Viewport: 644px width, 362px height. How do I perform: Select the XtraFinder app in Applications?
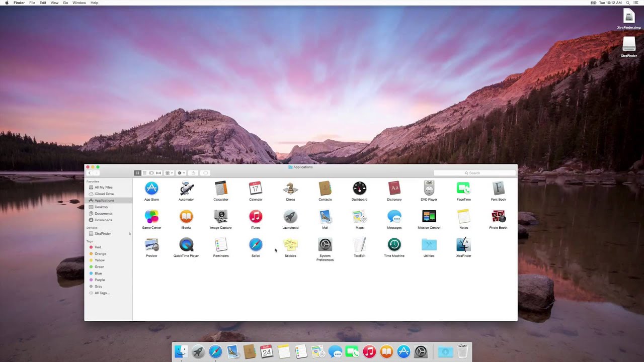pos(463,245)
